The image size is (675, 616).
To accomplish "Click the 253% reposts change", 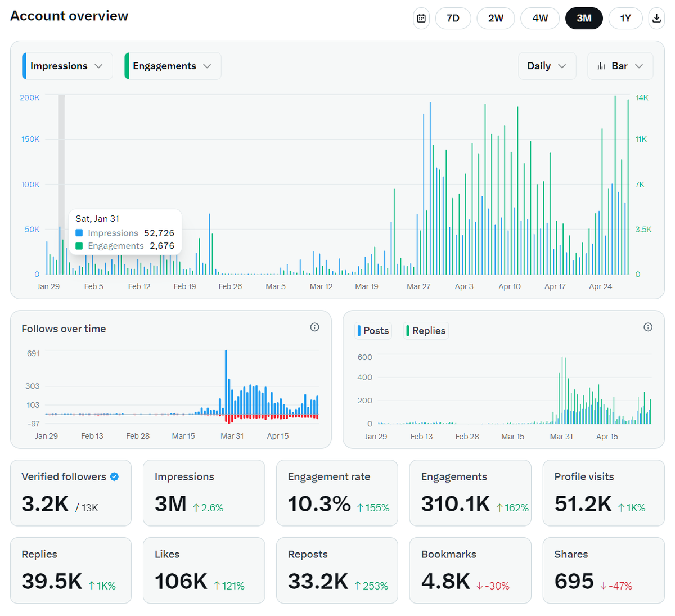I will pos(372,586).
